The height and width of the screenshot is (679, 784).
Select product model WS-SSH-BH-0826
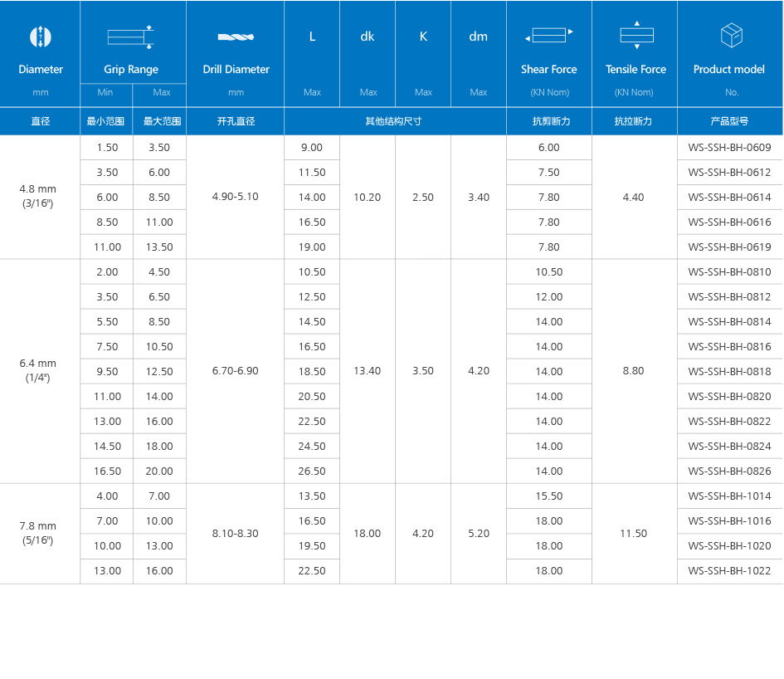[729, 471]
